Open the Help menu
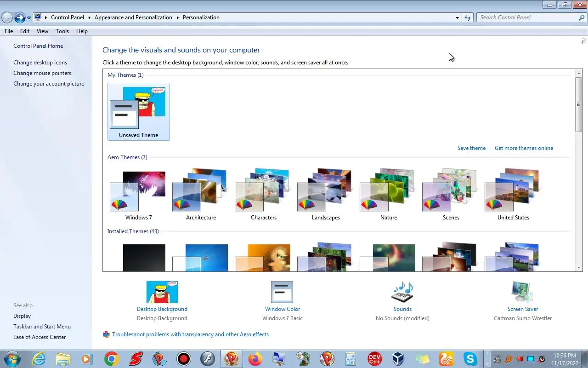Screen dimensions: 588x368 point(82,31)
